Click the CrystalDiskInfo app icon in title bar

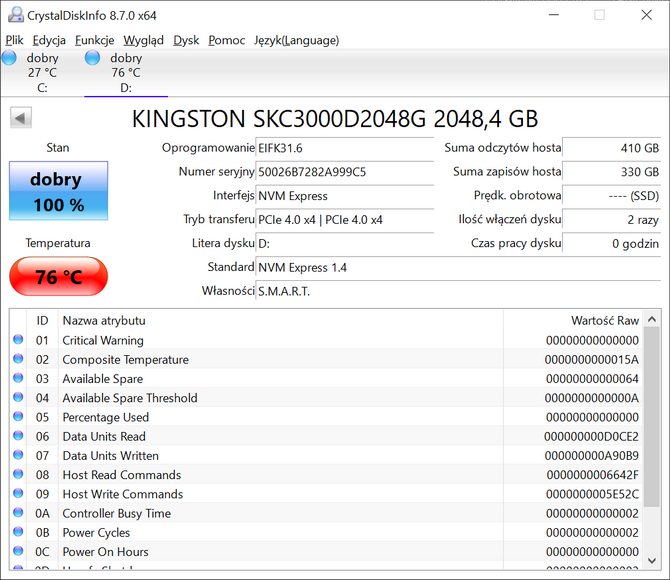tap(16, 15)
